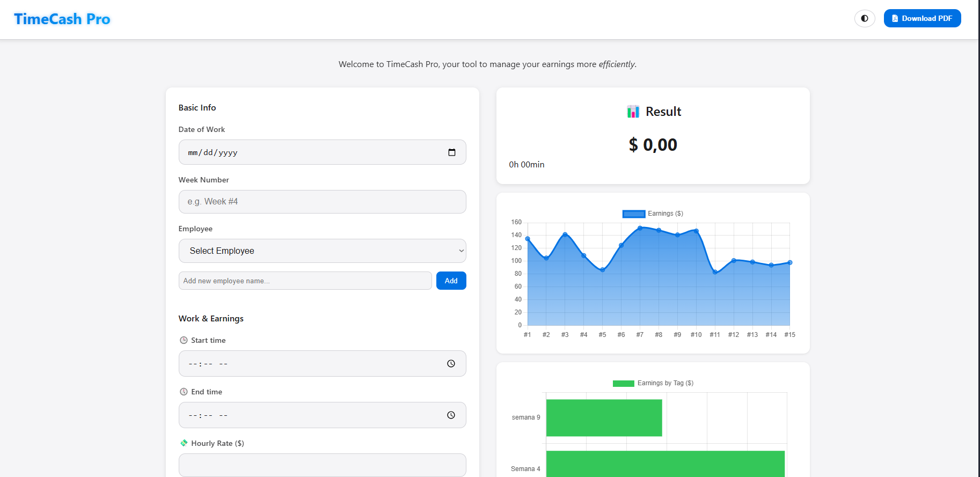This screenshot has height=477, width=980.
Task: Click the Result chart icon
Action: (633, 112)
